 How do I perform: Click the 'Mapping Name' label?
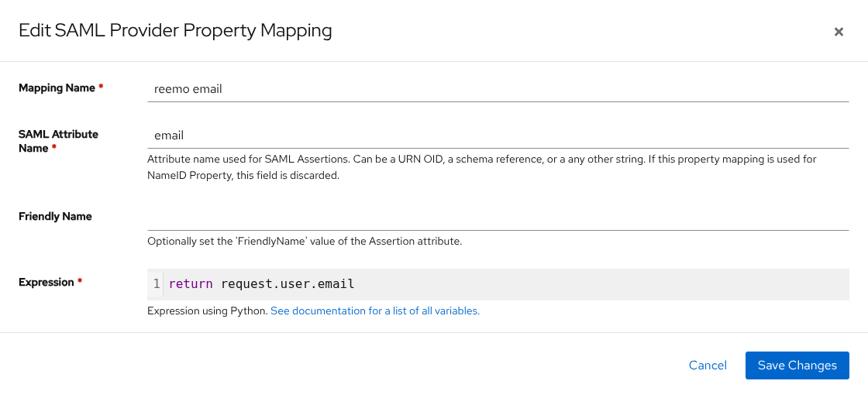tap(57, 88)
